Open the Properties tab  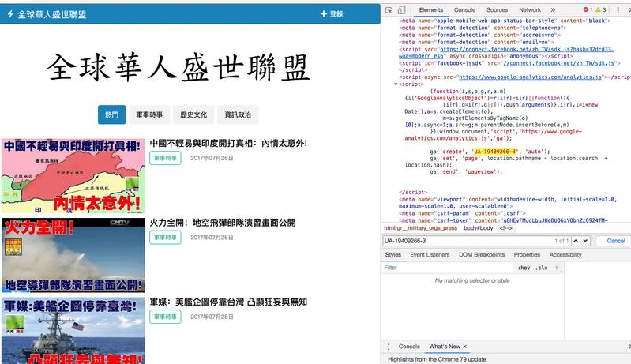[527, 255]
